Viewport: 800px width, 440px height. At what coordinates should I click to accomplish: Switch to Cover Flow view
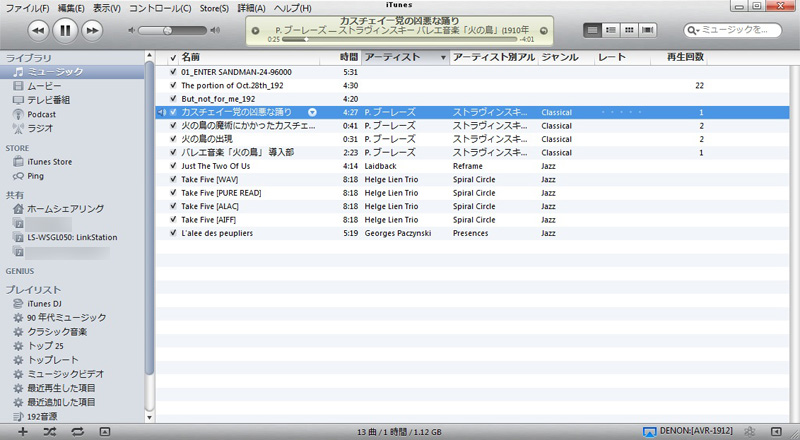click(647, 30)
